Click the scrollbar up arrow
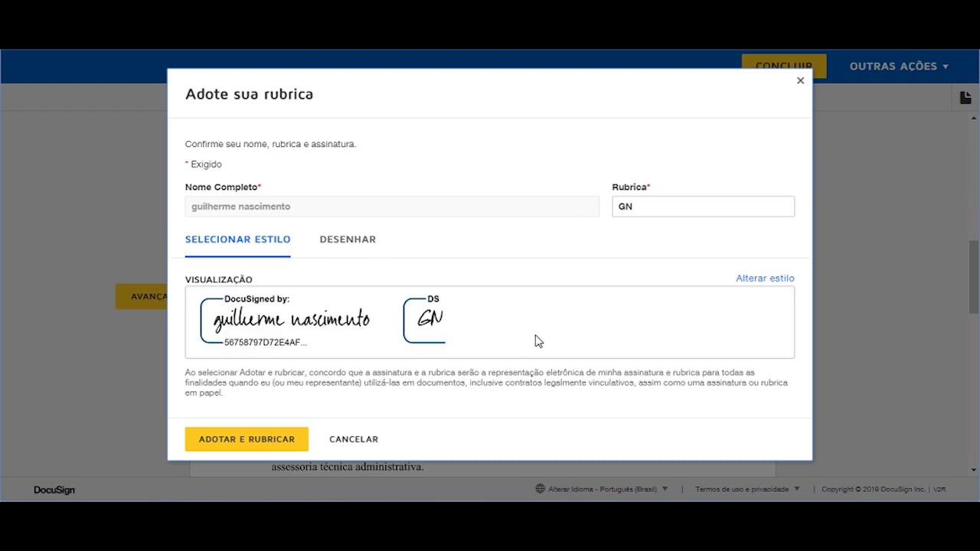 (x=974, y=118)
